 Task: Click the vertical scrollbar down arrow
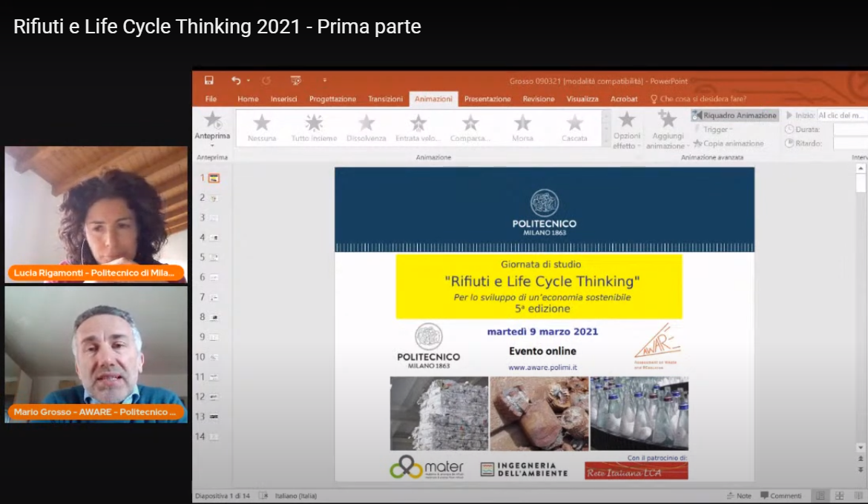pyautogui.click(x=861, y=447)
